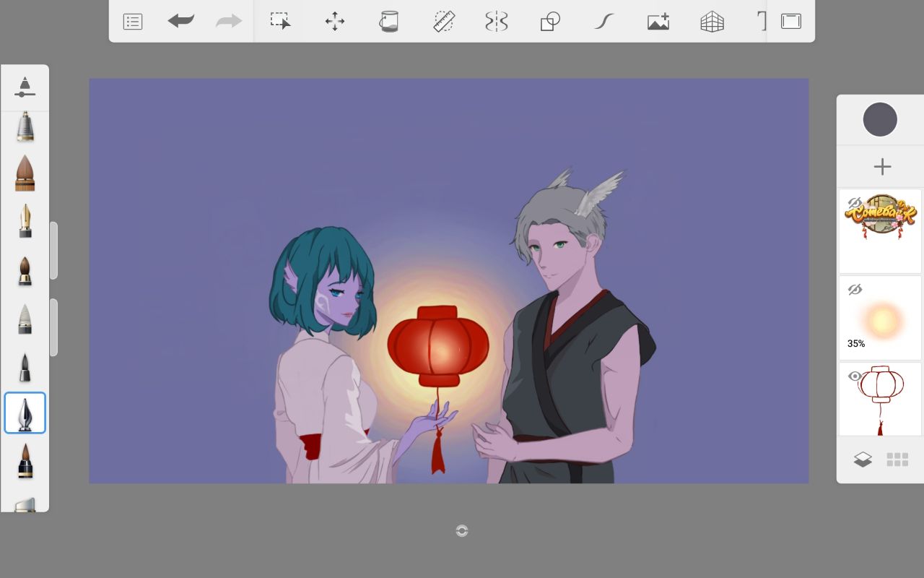
Task: Open the layer editor stack icon
Action: 863,460
